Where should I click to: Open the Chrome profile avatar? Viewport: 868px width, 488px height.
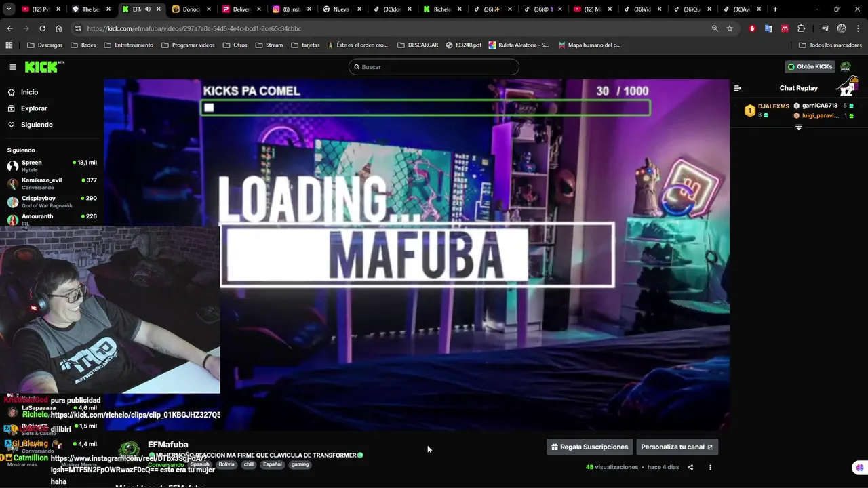click(842, 28)
